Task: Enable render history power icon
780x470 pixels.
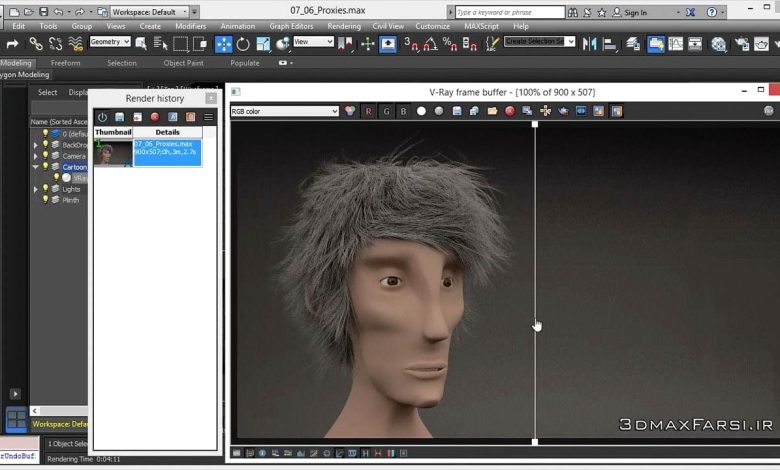Action: (102, 117)
